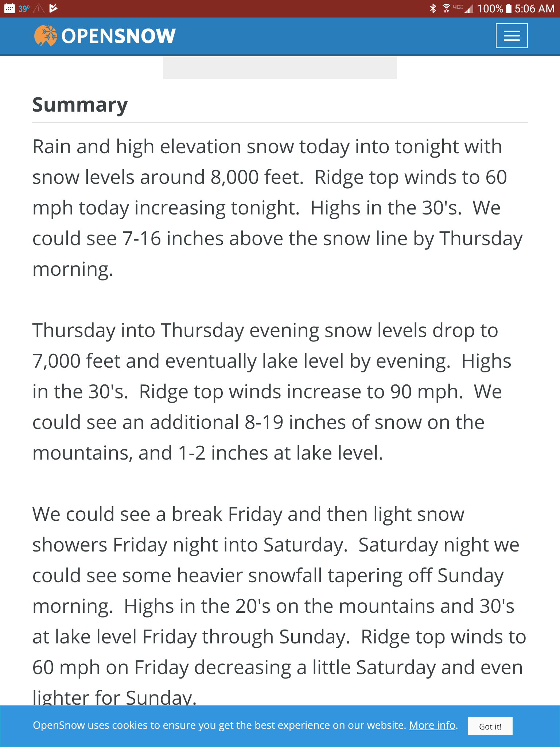Click the paragraph starting "Thursday into Thursday evening"
The image size is (560, 747).
click(272, 391)
